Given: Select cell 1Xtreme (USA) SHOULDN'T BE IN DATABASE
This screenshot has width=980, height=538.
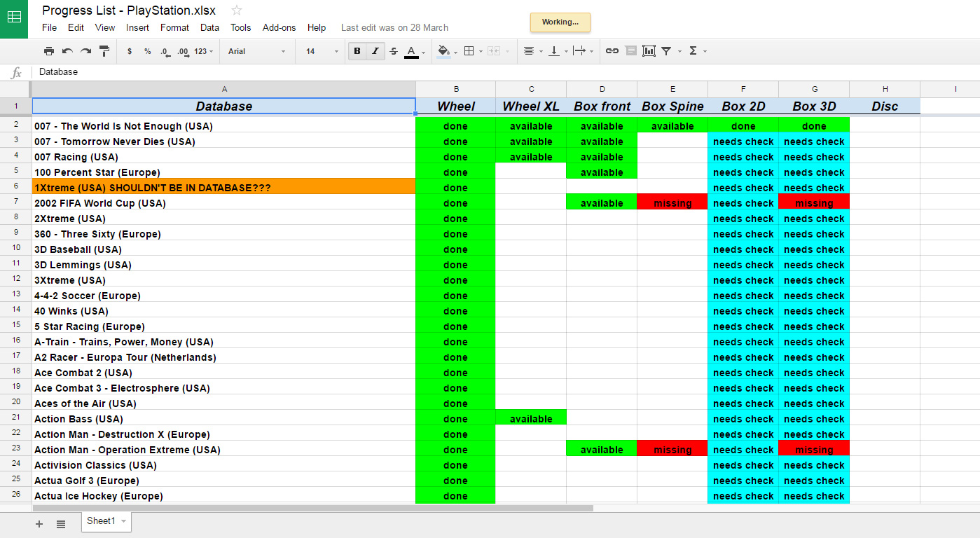Looking at the screenshot, I should (x=224, y=187).
